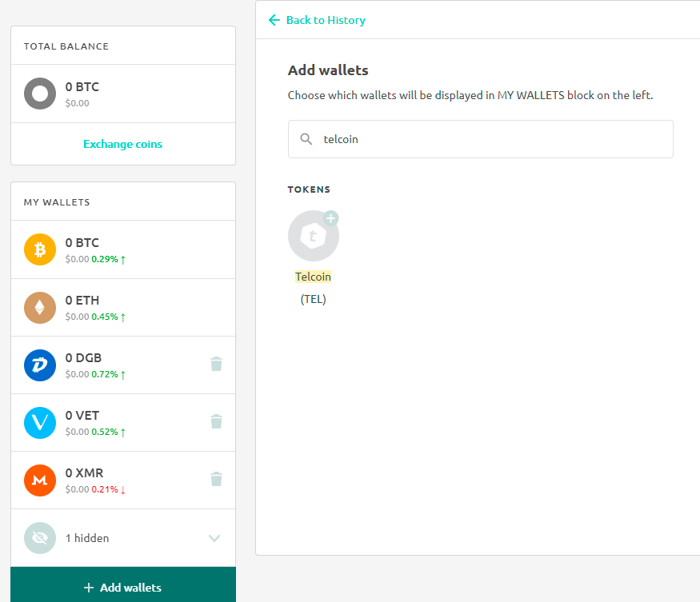Click the back arrow icon beside Back to History
This screenshot has height=602, width=700.
click(x=274, y=20)
